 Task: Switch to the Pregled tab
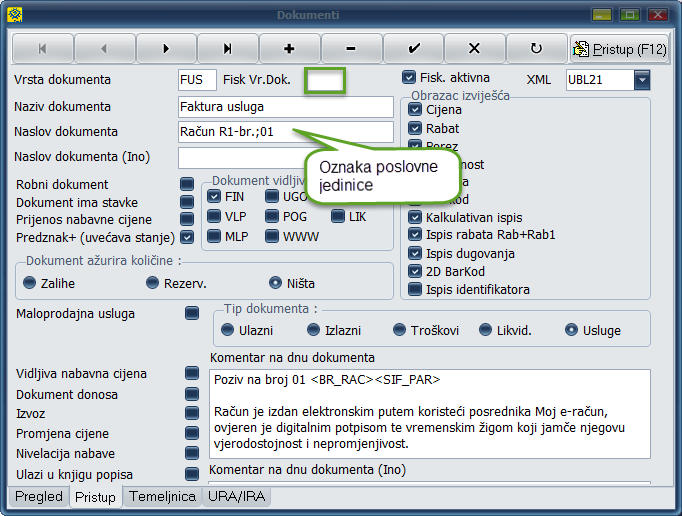pos(39,497)
